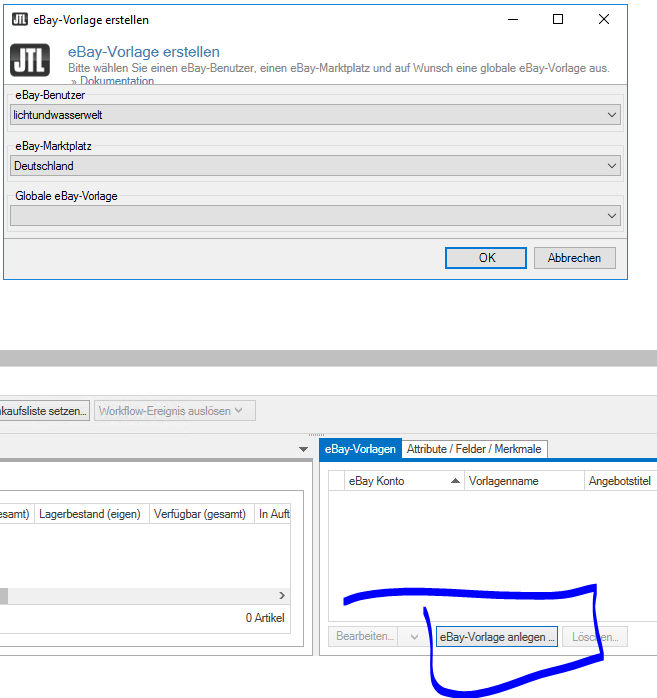Click the JTL logo in the dialog header

[x=30, y=60]
